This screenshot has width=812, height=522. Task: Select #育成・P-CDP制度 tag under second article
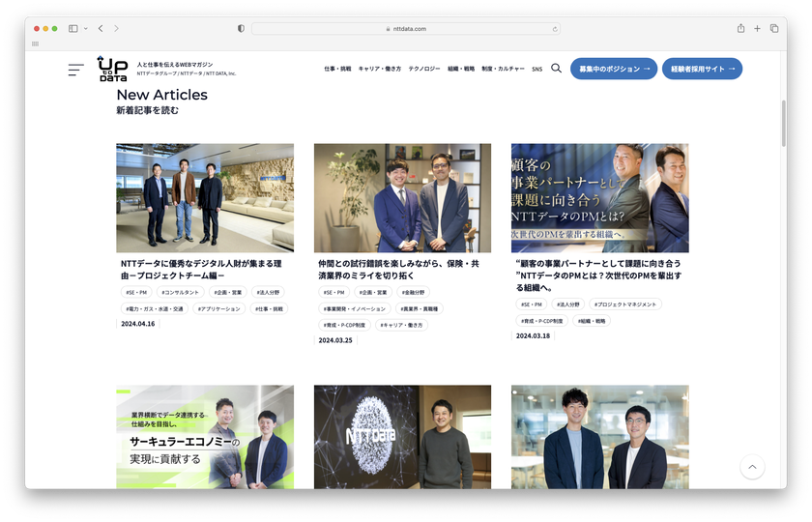click(344, 325)
